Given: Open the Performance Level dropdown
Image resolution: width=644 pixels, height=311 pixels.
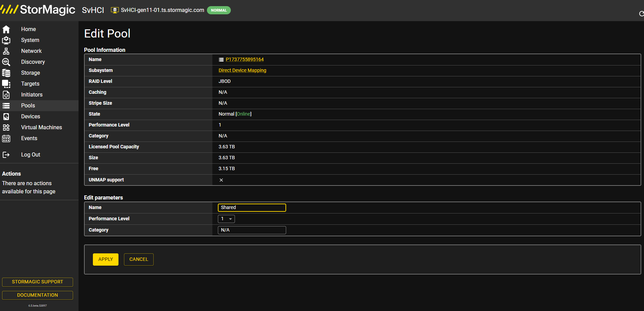Looking at the screenshot, I should tap(226, 219).
